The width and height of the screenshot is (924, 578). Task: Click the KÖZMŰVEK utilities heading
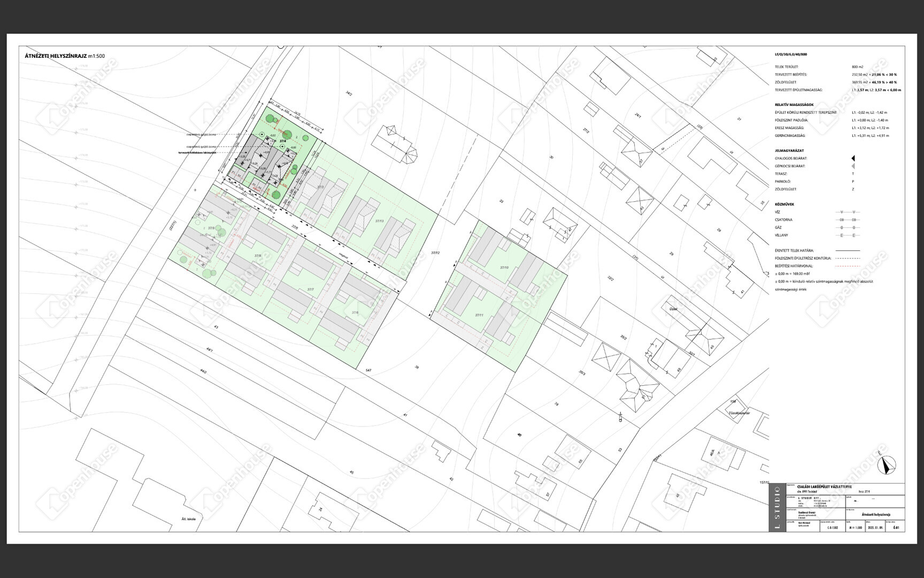784,204
